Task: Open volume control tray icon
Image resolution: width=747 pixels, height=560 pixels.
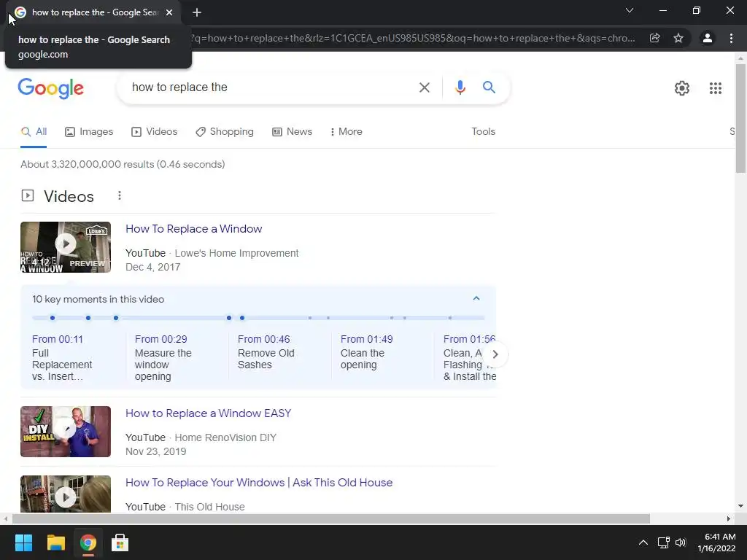Action: tap(681, 542)
